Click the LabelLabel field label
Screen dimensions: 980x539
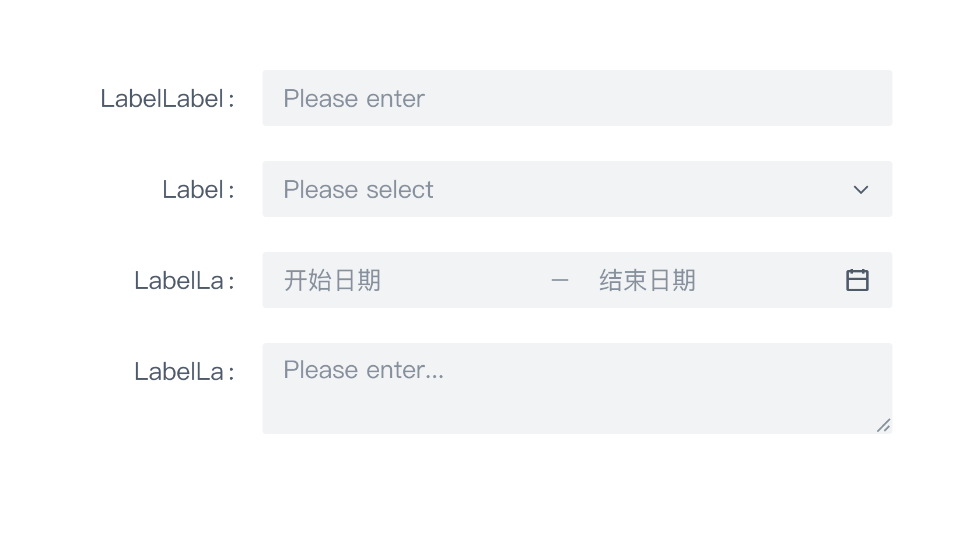pyautogui.click(x=168, y=98)
